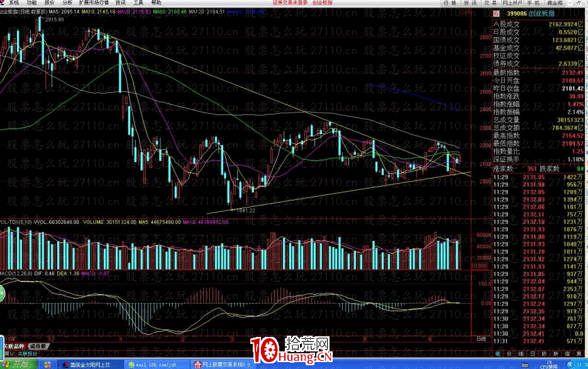Click the 今日开盘 value 2109.57
Image resolution: width=588 pixels, height=369 pixels.
[573, 80]
